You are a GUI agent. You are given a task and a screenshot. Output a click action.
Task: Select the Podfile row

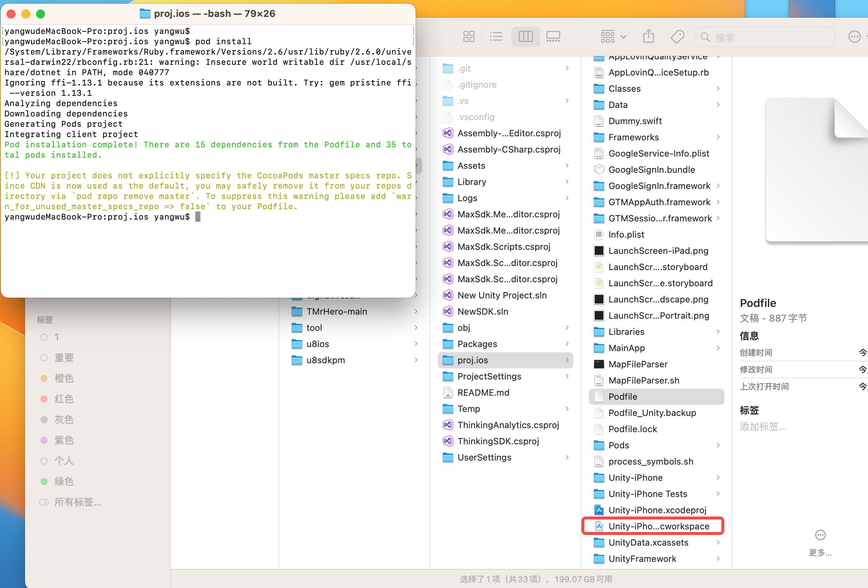[656, 397]
